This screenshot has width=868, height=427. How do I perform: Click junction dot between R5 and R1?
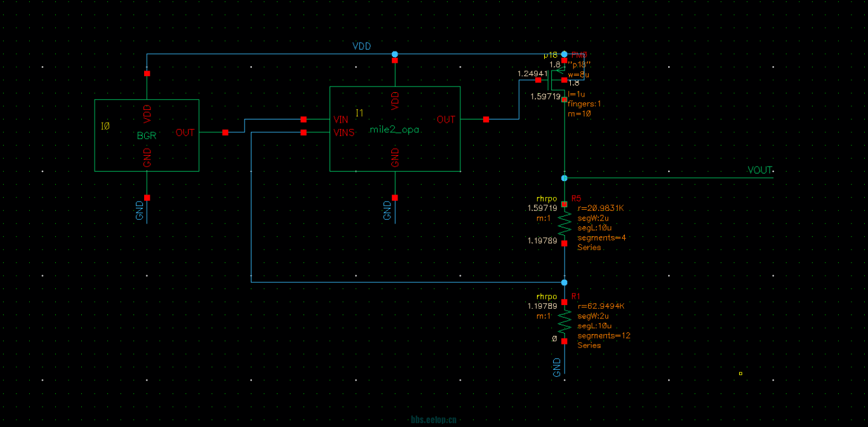click(x=564, y=282)
